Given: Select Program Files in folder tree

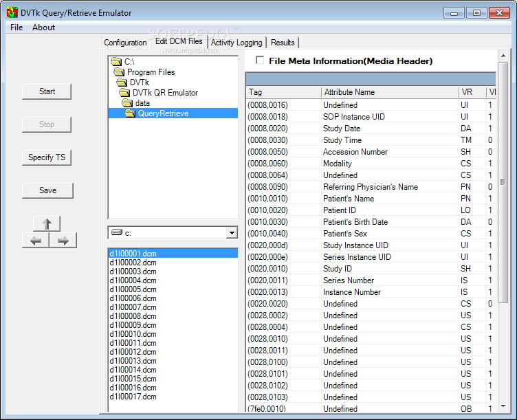Looking at the screenshot, I should point(151,72).
